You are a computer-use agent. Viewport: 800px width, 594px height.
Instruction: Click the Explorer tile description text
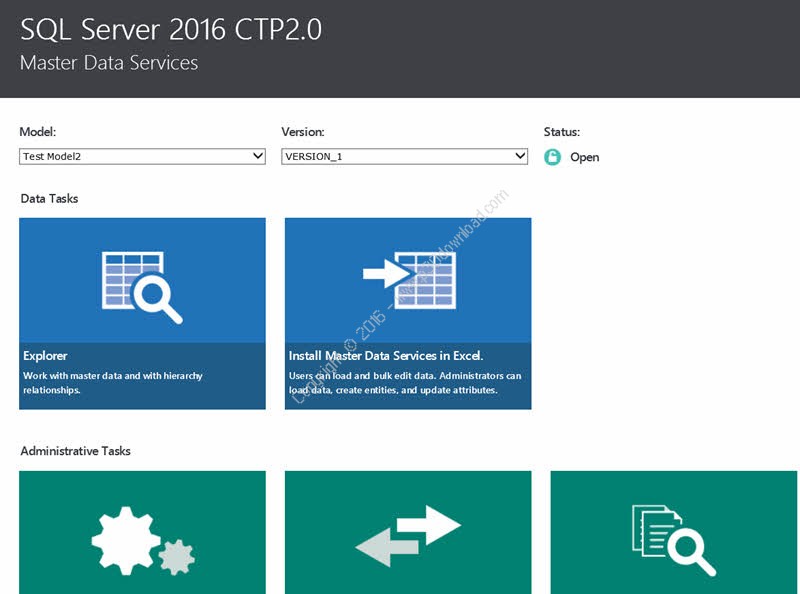(112, 383)
